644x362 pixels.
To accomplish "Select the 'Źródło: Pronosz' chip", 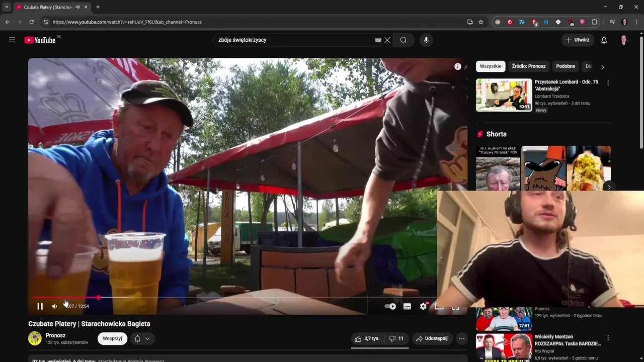I will pos(528,66).
